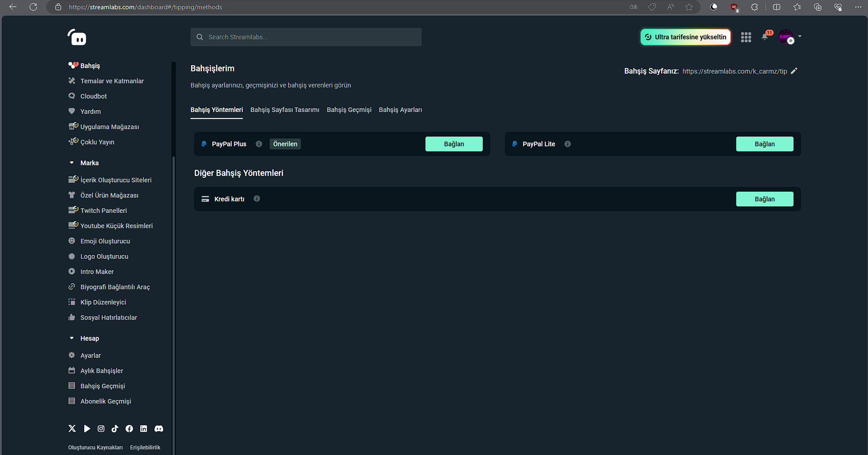Viewport: 868px width, 455px height.
Task: Click the translate page icon
Action: point(634,7)
